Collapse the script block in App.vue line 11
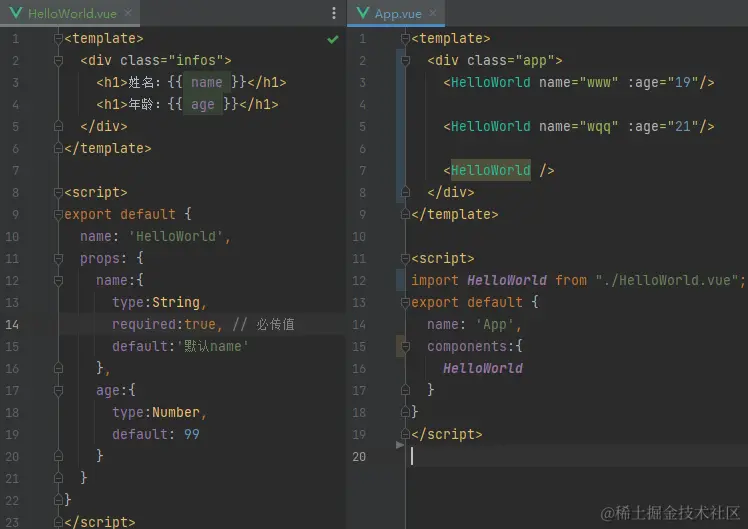 coord(405,259)
